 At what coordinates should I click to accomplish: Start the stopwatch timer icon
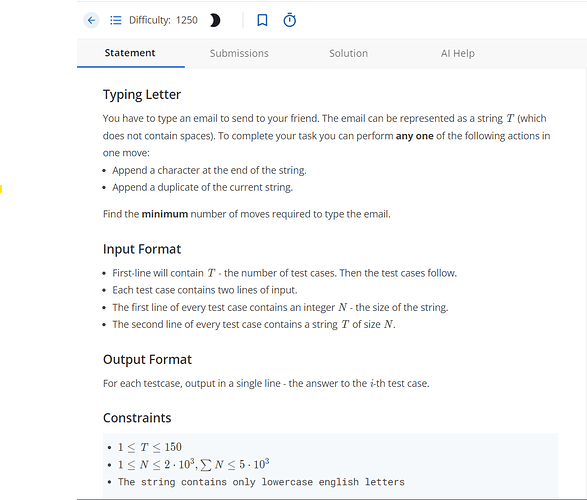pos(290,20)
